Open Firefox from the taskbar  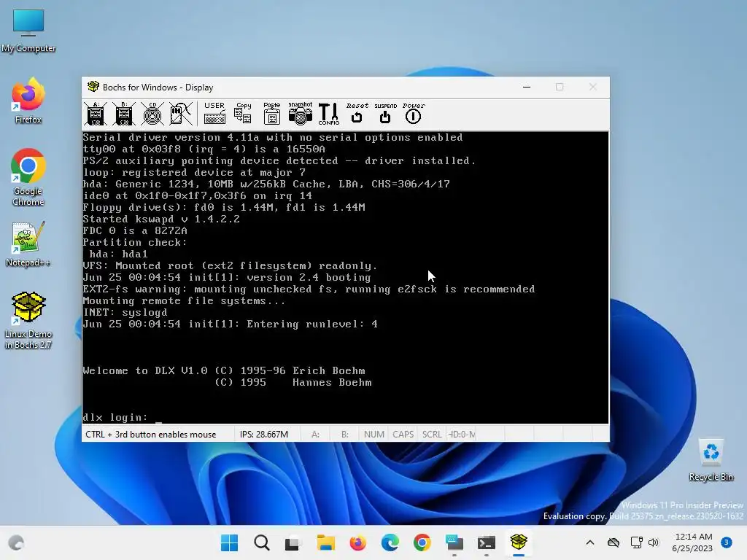357,542
